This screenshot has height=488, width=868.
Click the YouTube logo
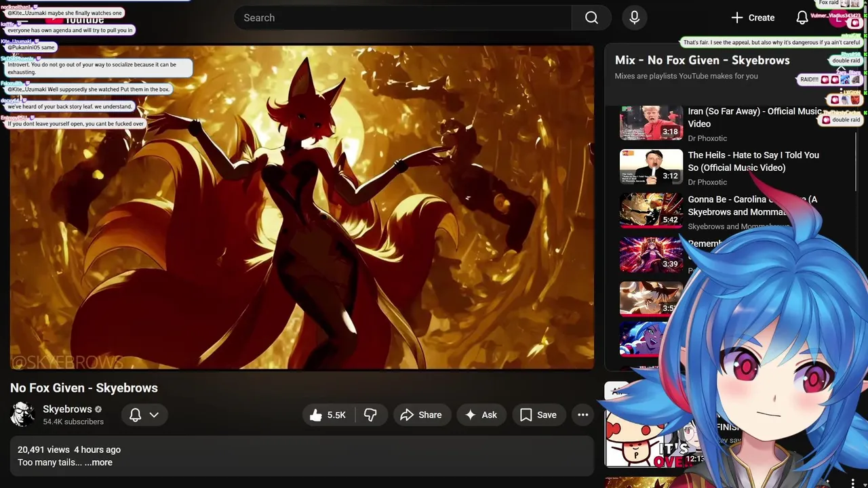(x=75, y=18)
